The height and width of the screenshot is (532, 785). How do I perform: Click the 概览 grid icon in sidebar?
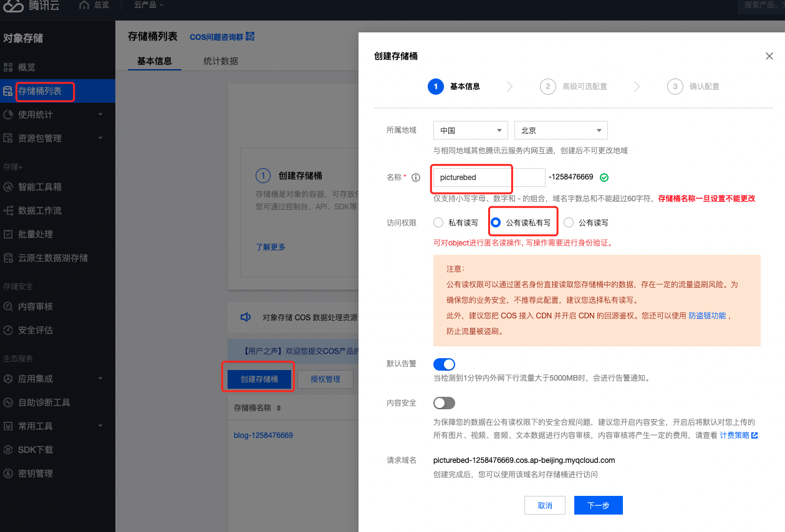[x=8, y=67]
